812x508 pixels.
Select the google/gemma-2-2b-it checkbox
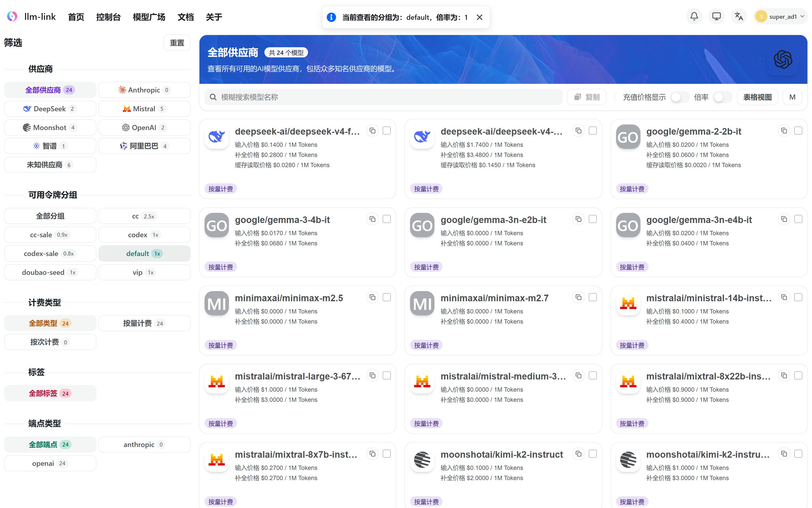[798, 131]
